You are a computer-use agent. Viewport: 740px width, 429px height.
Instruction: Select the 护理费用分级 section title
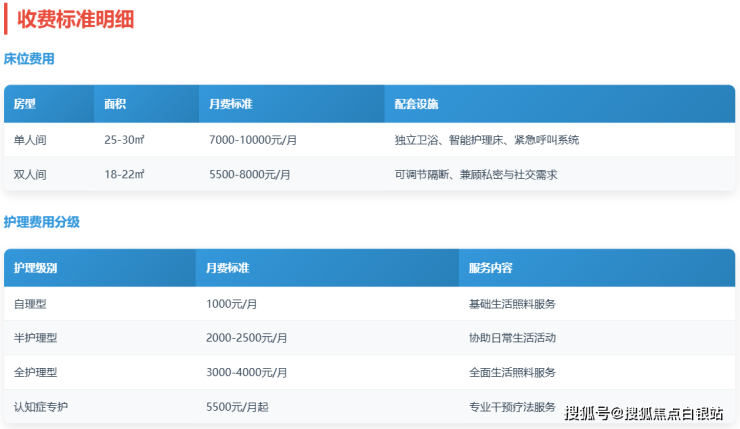[x=42, y=222]
